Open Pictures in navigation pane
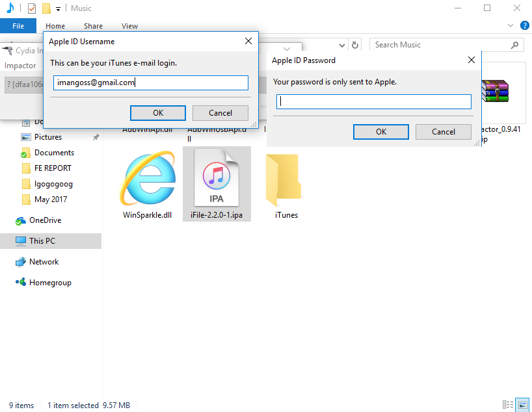 (48, 137)
